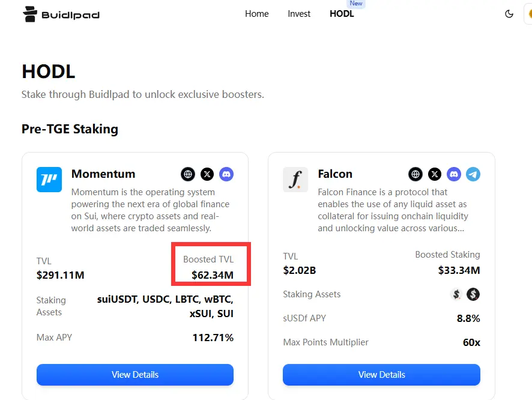Click the dark dollar staking asset icon
532x400 pixels.
(473, 294)
